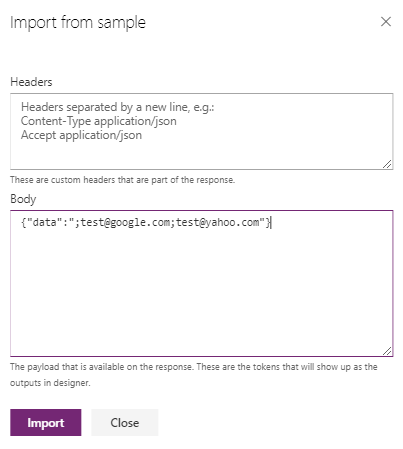Click the payload description helper text

194,367
